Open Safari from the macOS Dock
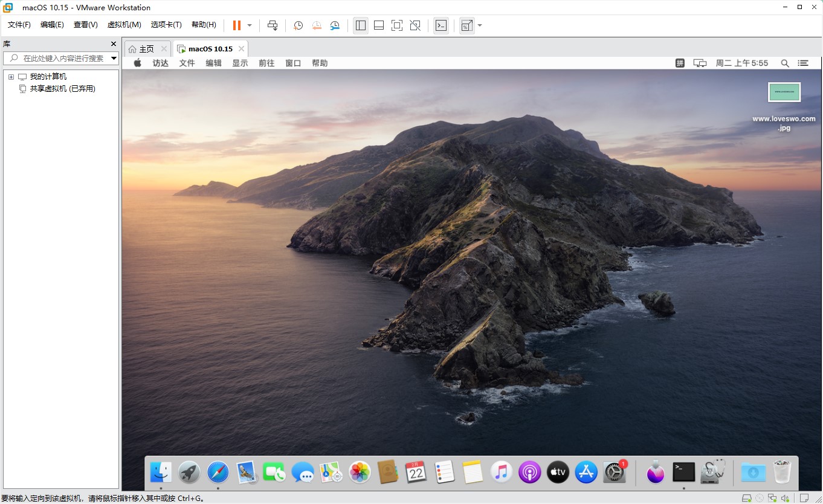Screen dimensions: 823x504 tap(217, 472)
